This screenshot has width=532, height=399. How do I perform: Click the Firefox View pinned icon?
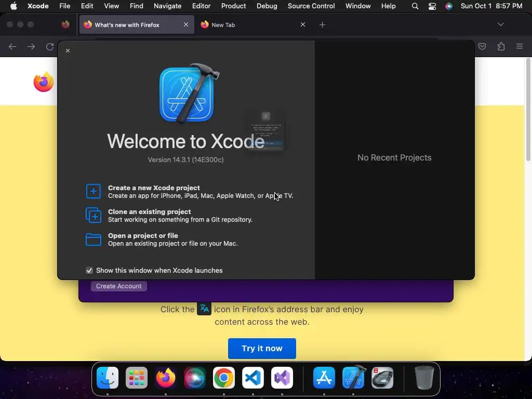65,24
